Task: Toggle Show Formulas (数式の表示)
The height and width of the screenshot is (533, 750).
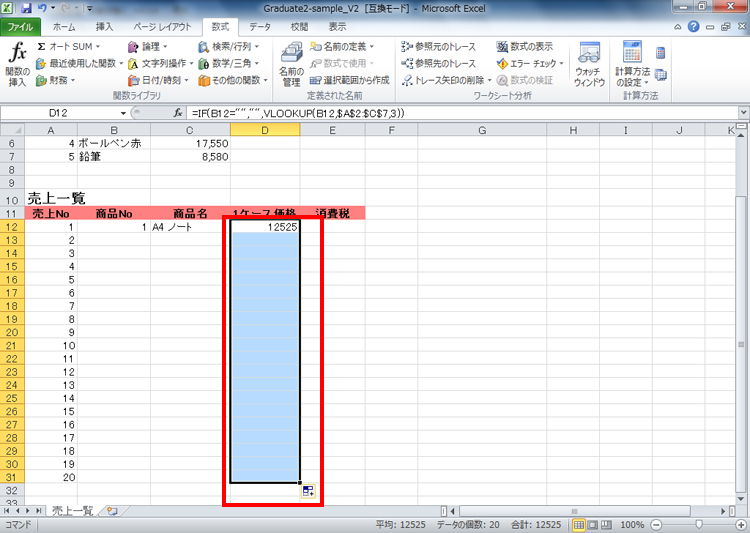Action: point(525,46)
